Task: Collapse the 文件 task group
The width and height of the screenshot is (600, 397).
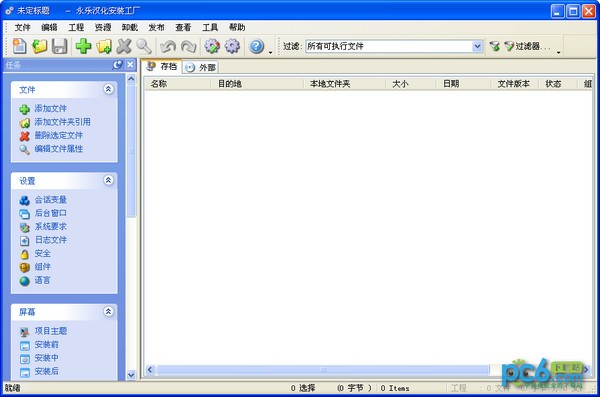Action: point(108,89)
